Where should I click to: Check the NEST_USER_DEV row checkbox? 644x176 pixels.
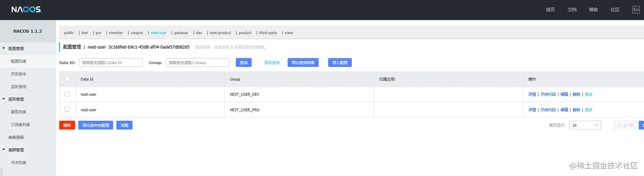[67, 94]
